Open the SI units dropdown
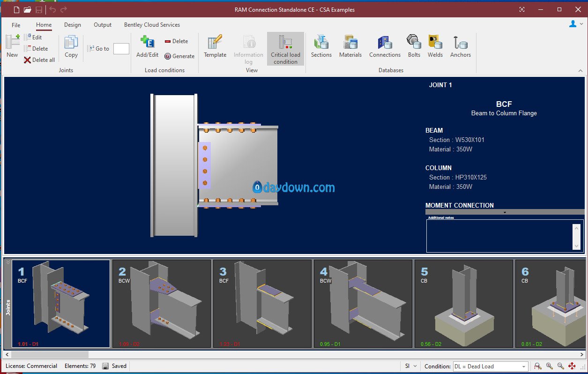 (x=414, y=367)
